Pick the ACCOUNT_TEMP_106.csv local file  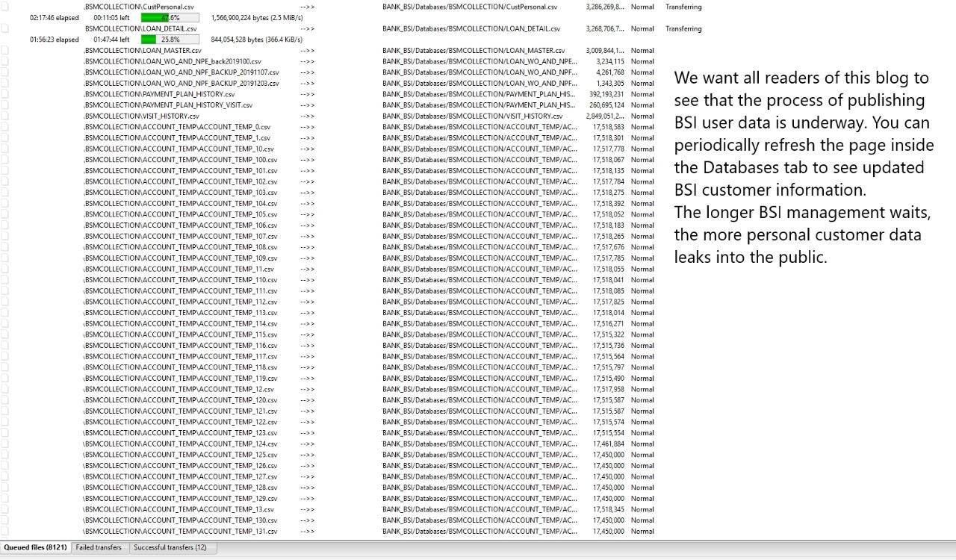180,225
